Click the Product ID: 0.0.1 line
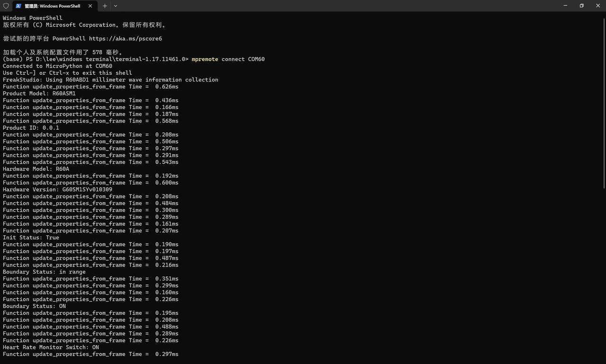 coord(31,128)
